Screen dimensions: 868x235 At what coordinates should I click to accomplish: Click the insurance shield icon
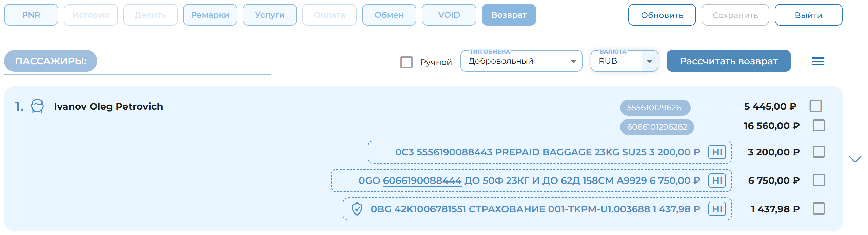point(357,209)
